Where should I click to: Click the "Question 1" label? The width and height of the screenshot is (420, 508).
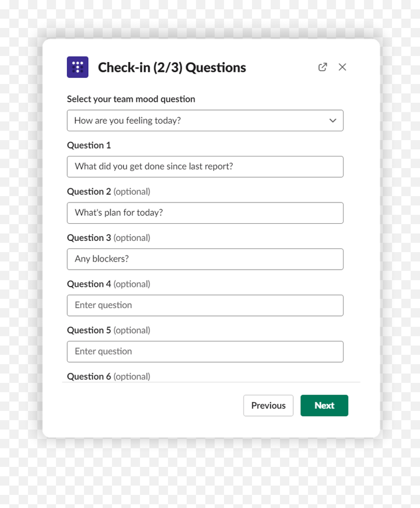click(89, 146)
